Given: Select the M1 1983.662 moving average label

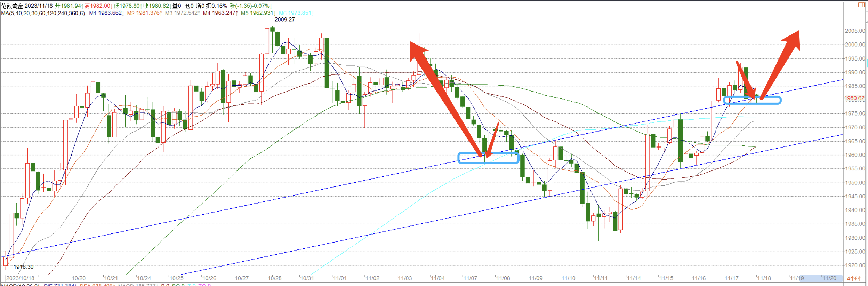Looking at the screenshot, I should tap(106, 13).
